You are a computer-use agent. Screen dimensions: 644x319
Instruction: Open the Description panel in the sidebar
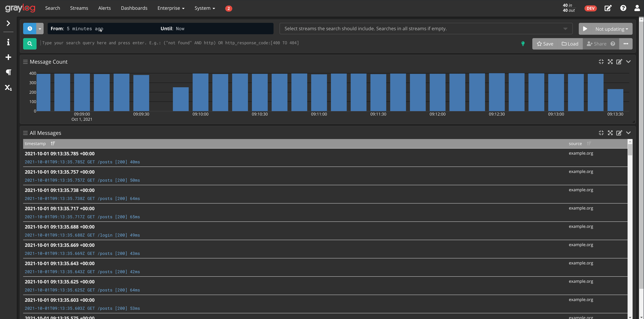point(8,42)
